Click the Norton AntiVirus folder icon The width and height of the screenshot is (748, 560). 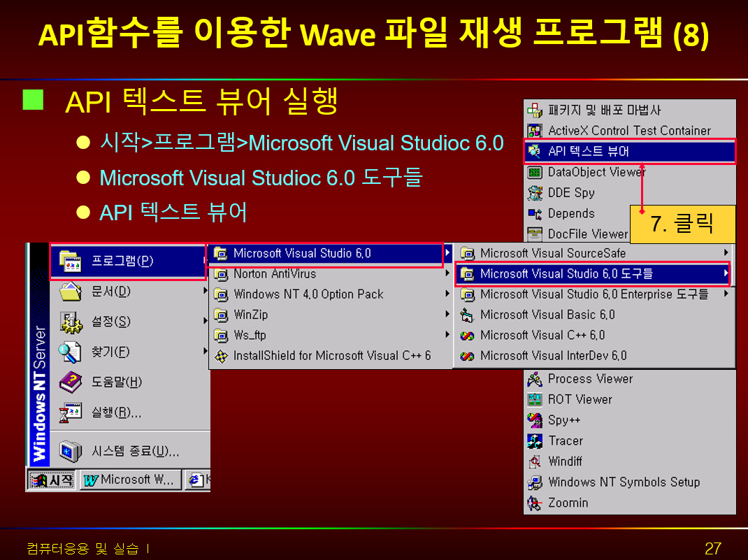pos(221,274)
